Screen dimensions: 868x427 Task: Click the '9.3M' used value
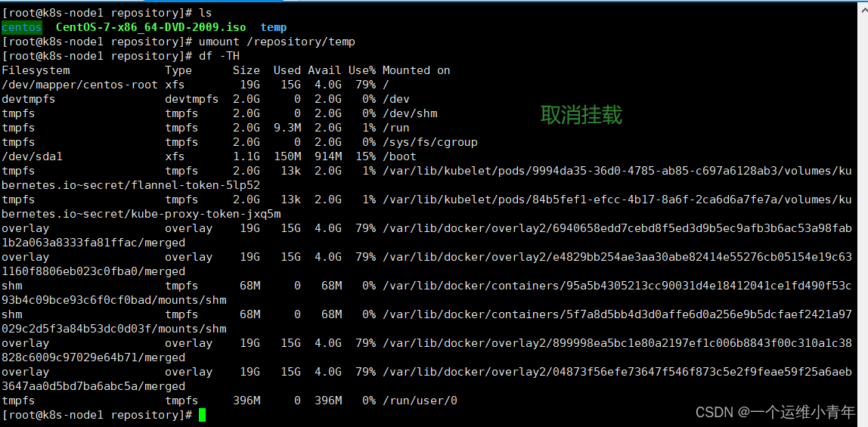(x=287, y=128)
